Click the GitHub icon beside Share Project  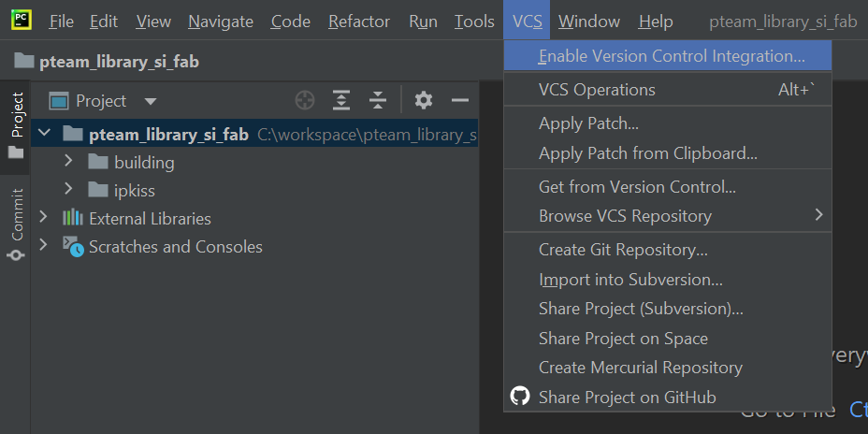520,397
